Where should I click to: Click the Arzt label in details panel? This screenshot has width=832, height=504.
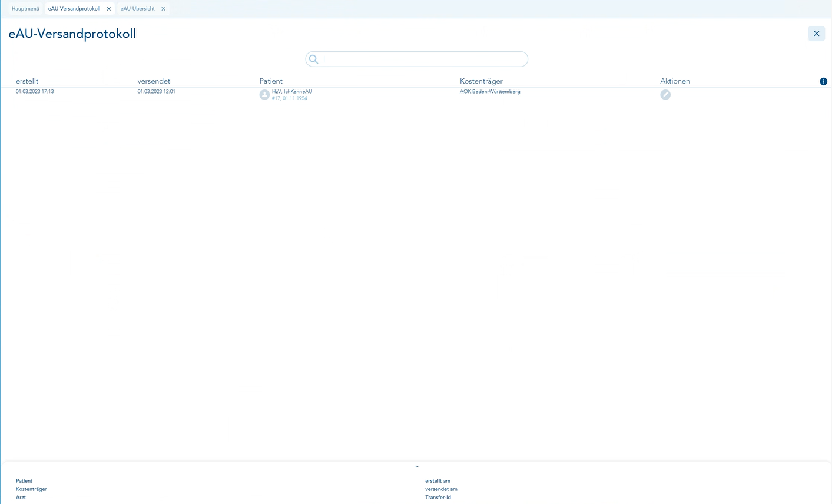tap(21, 498)
